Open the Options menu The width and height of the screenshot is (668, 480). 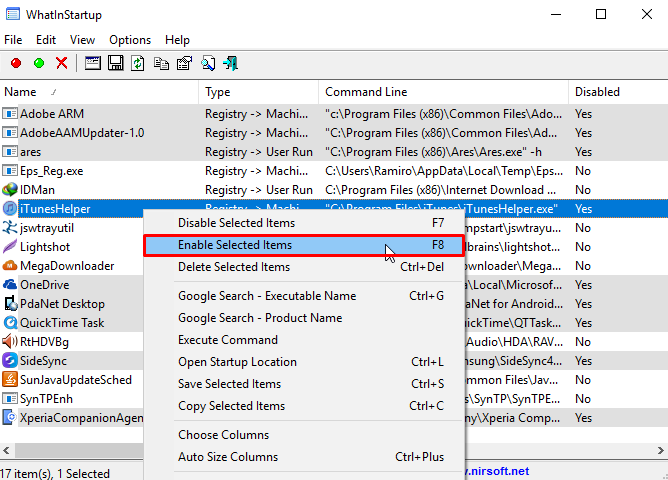pyautogui.click(x=130, y=40)
